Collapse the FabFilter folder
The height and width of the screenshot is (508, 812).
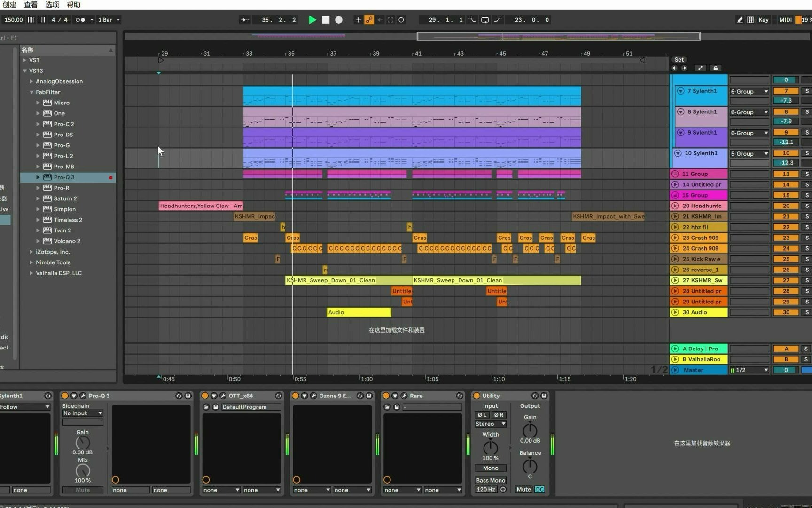(x=31, y=92)
